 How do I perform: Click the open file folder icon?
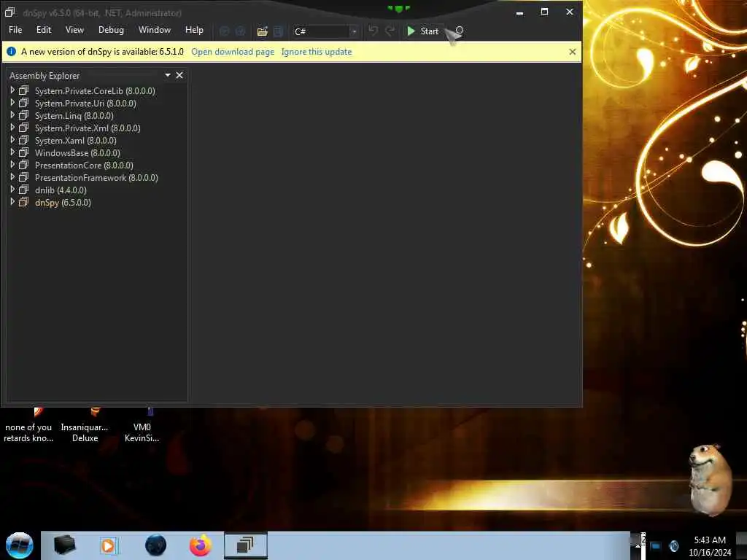point(262,31)
